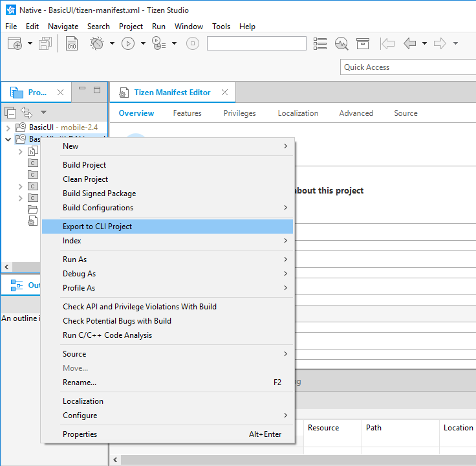Click the binary file build icon
The image size is (476, 466).
(x=72, y=44)
